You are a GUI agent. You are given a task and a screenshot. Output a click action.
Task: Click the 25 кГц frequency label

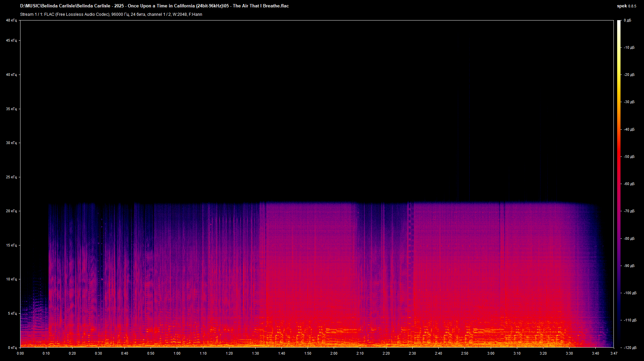click(x=11, y=177)
